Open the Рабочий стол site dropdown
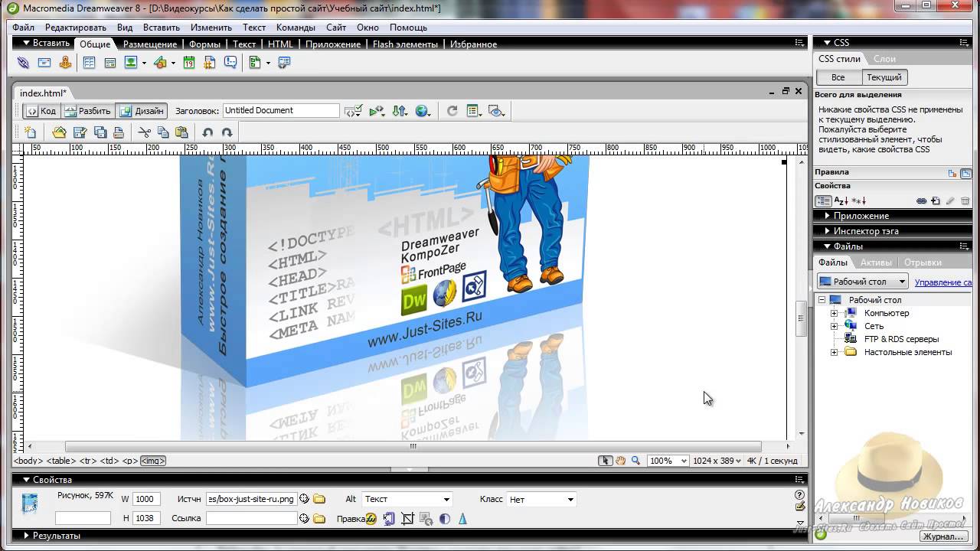Image resolution: width=980 pixels, height=551 pixels. pyautogui.click(x=862, y=282)
